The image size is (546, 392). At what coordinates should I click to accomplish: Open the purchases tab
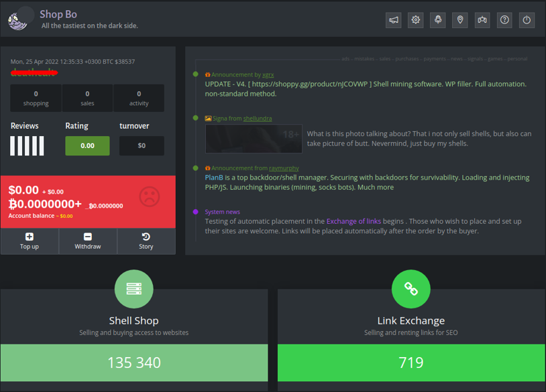pos(407,59)
